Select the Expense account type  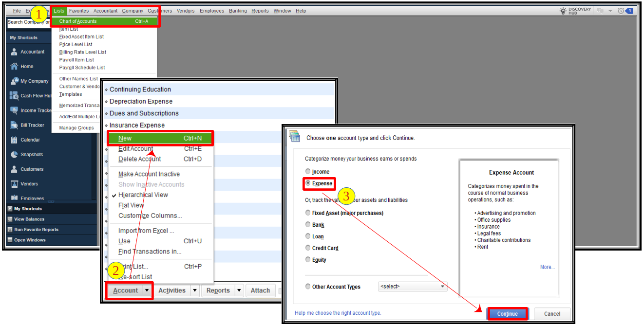click(307, 183)
